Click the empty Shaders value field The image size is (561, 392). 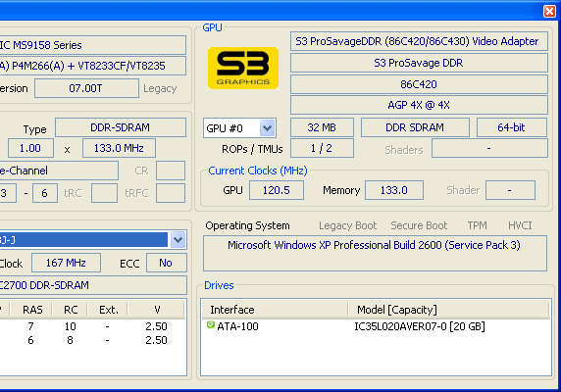(x=489, y=148)
